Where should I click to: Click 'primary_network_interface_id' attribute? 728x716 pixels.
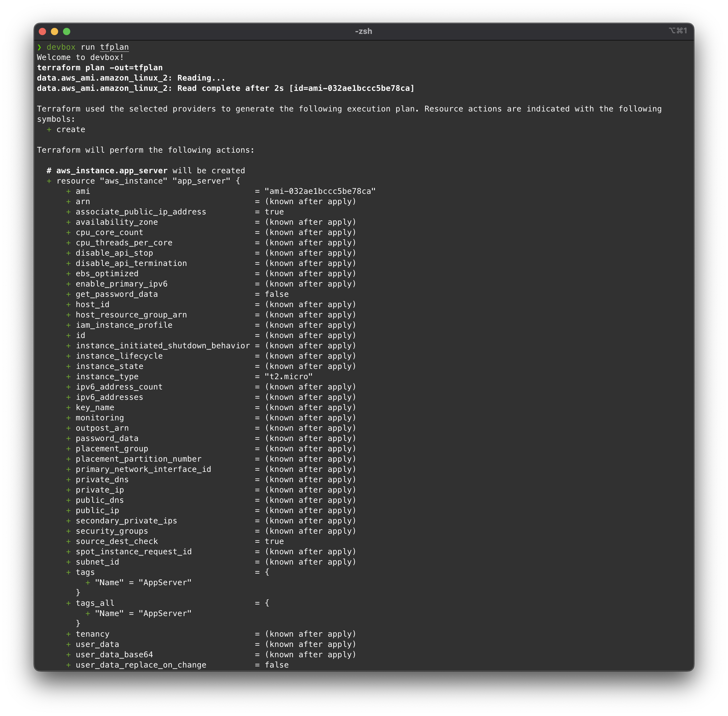pos(143,469)
